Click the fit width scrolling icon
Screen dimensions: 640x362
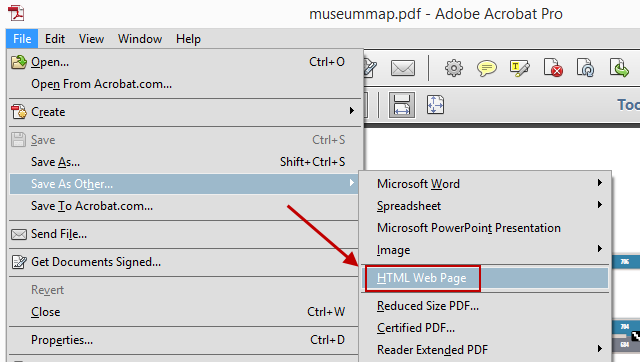(x=402, y=105)
